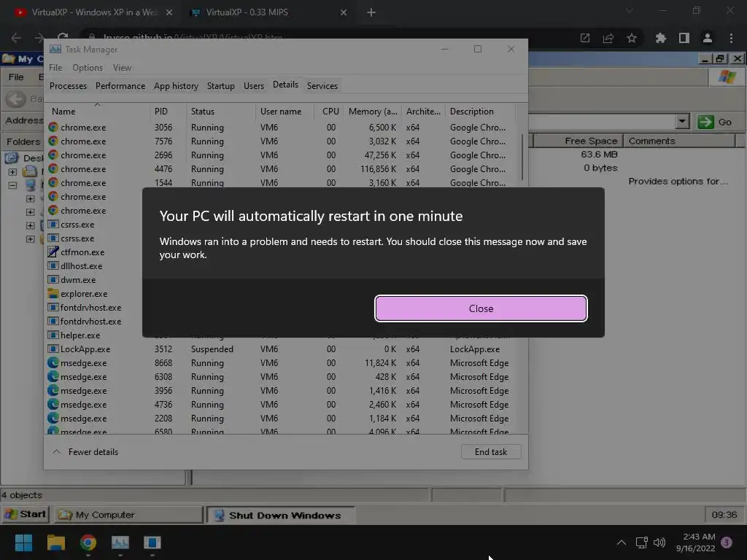The height and width of the screenshot is (560, 747).
Task: Toggle Chrome side panel icon
Action: click(x=684, y=38)
